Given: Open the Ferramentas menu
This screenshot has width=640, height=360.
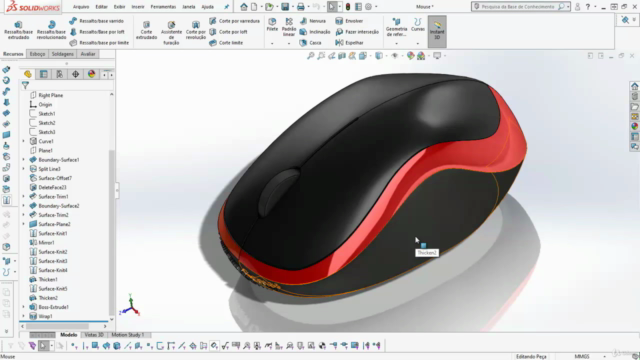Looking at the screenshot, I should pyautogui.click(x=163, y=7).
